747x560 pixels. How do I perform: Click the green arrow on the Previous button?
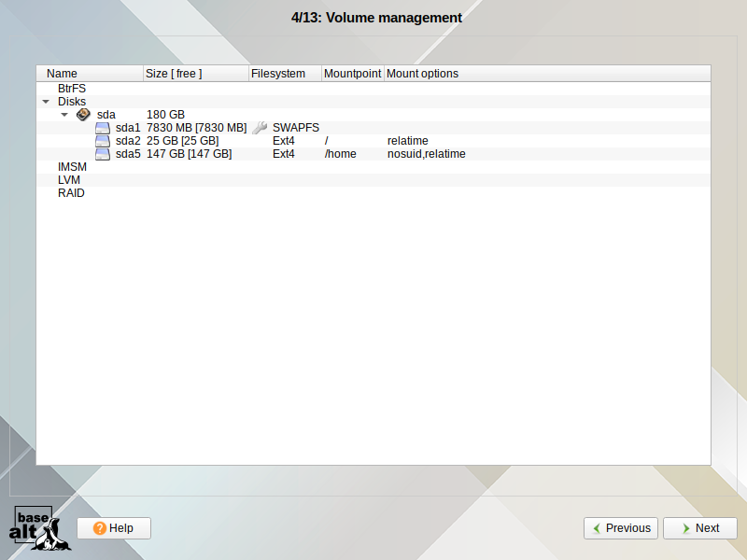(x=597, y=528)
